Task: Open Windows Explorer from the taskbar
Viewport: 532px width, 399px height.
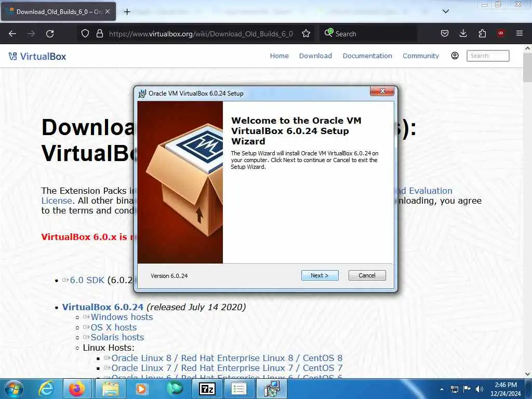Action: tap(110, 389)
